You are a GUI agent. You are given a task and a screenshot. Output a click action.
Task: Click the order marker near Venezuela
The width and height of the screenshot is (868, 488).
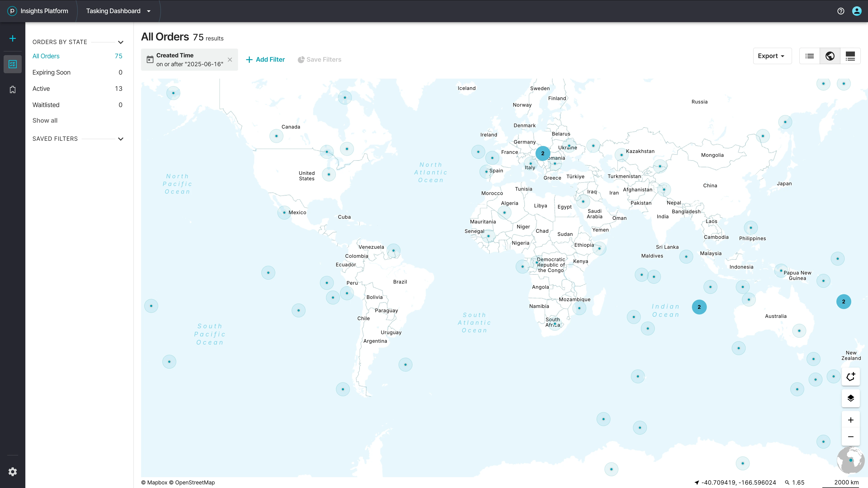click(x=393, y=251)
